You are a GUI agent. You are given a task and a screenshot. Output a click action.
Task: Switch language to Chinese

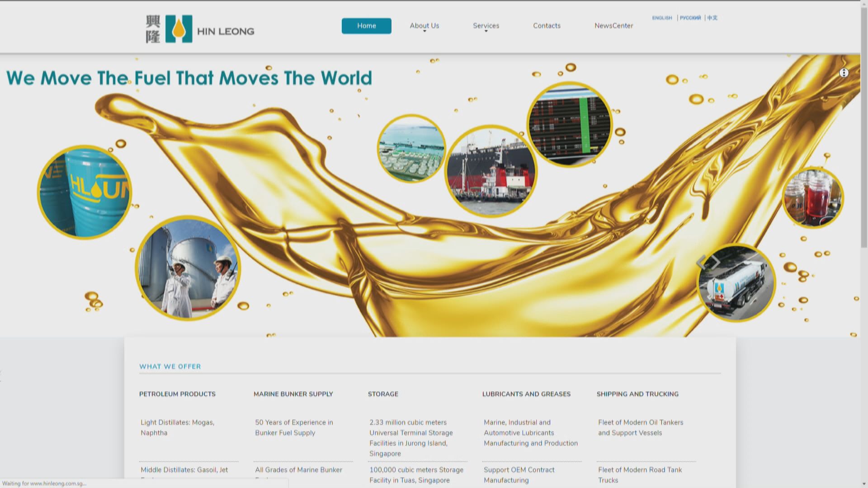tap(712, 18)
